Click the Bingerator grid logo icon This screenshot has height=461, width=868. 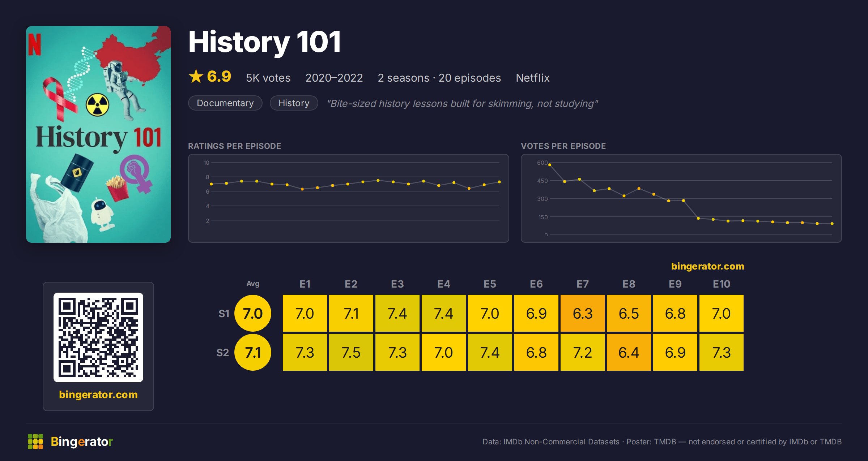[x=35, y=441]
